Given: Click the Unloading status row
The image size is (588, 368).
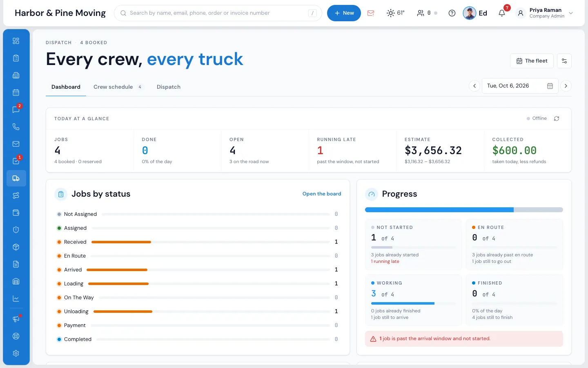Looking at the screenshot, I should [198, 312].
